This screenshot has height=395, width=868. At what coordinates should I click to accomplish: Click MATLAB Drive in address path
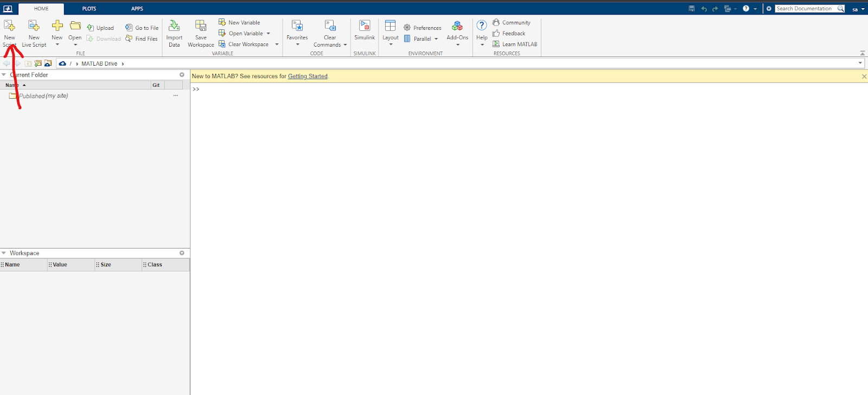[99, 63]
